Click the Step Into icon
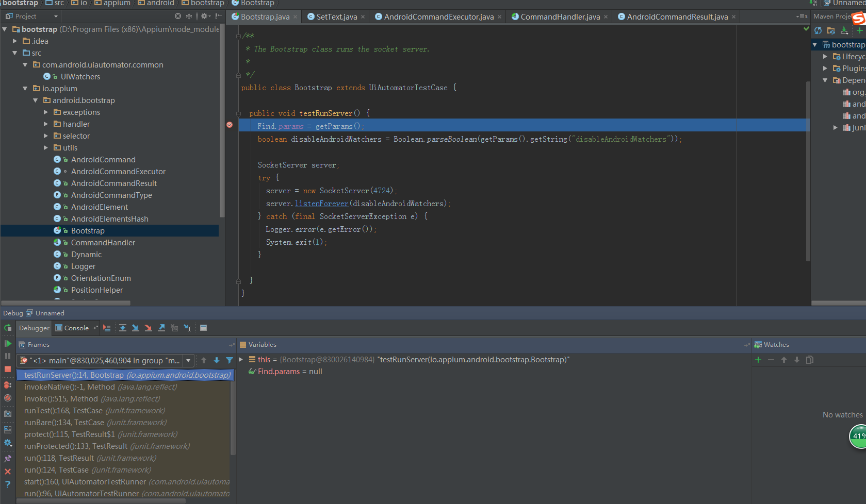Screen dimensions: 866x504 tap(135, 328)
